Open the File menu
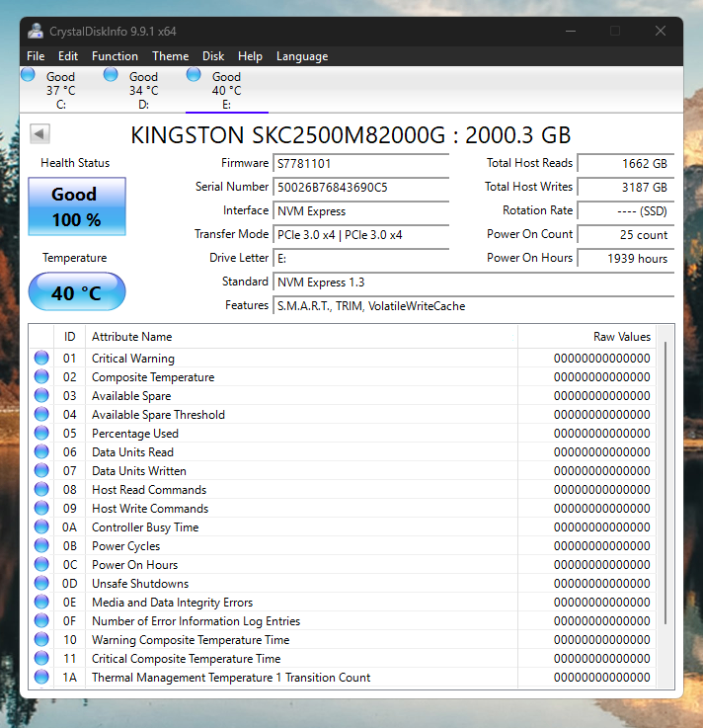The width and height of the screenshot is (703, 728). (36, 56)
